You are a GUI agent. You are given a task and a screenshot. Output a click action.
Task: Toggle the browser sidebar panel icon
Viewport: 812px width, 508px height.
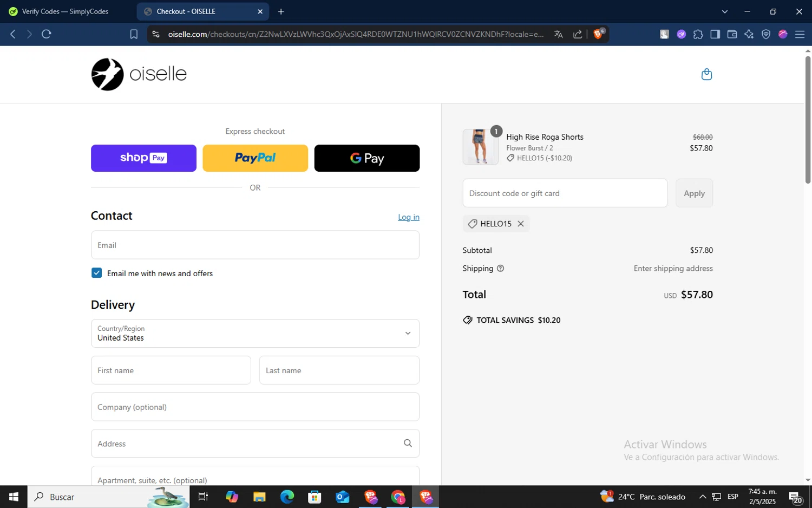pyautogui.click(x=715, y=34)
